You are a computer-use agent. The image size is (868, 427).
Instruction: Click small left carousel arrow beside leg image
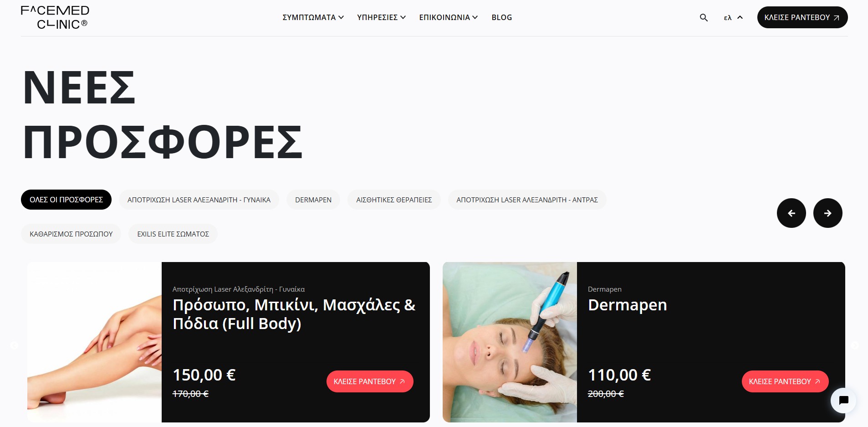click(14, 345)
